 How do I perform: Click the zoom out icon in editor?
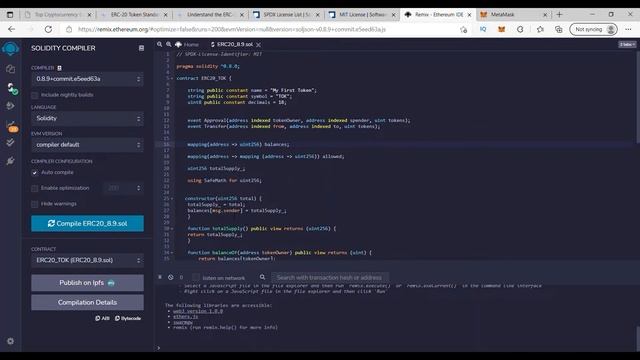(160, 44)
